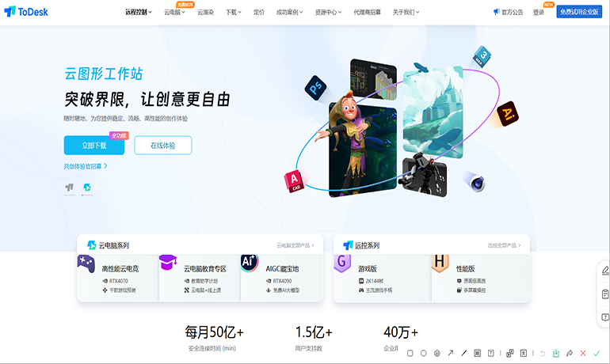Open the 云渲染 nav item
This screenshot has height=364, width=610.
coord(206,12)
